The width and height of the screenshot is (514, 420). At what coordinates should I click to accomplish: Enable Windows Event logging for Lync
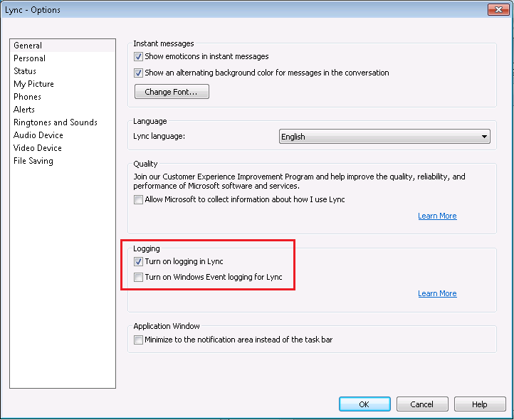pyautogui.click(x=138, y=278)
